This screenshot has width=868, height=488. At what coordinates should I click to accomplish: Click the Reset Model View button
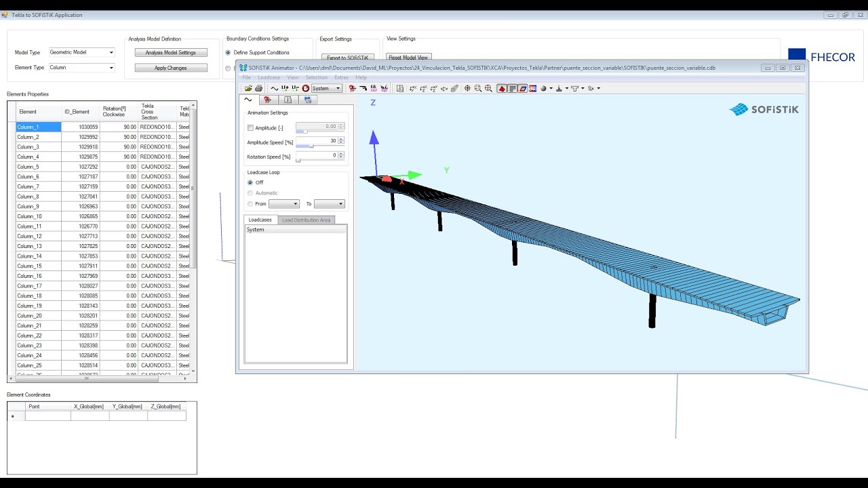pos(408,58)
